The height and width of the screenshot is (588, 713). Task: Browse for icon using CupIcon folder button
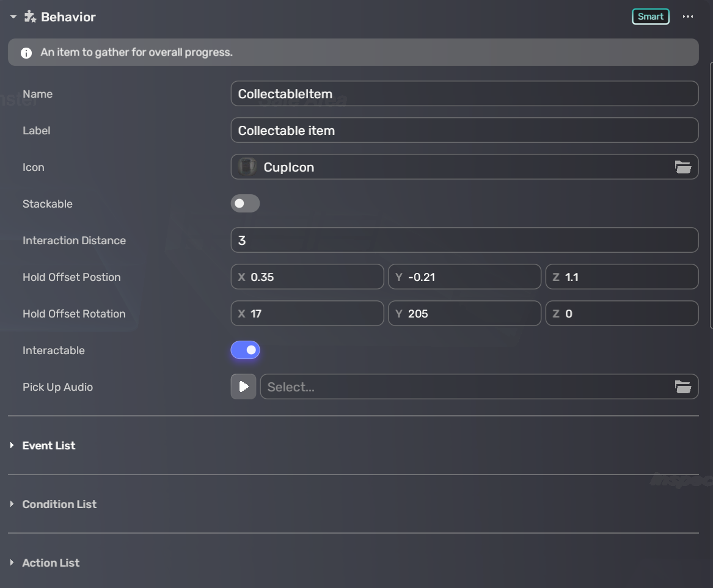tap(682, 167)
